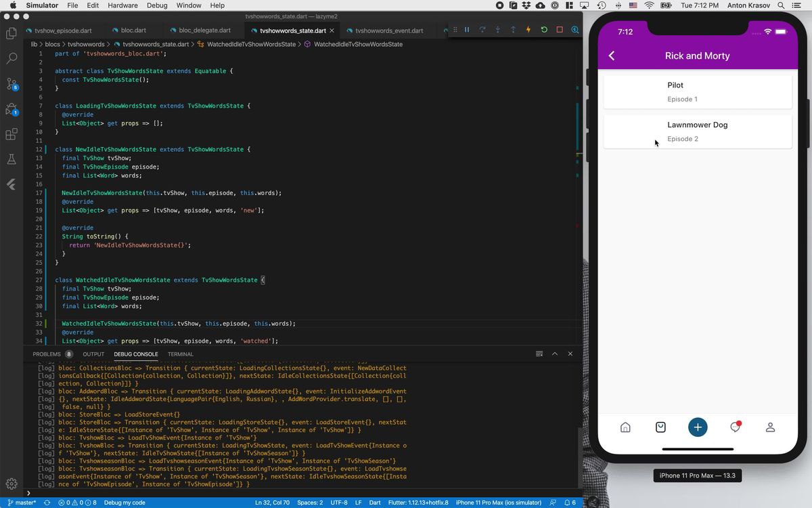The width and height of the screenshot is (812, 508).
Task: Click the debug toolbar drag handle
Action: click(455, 30)
